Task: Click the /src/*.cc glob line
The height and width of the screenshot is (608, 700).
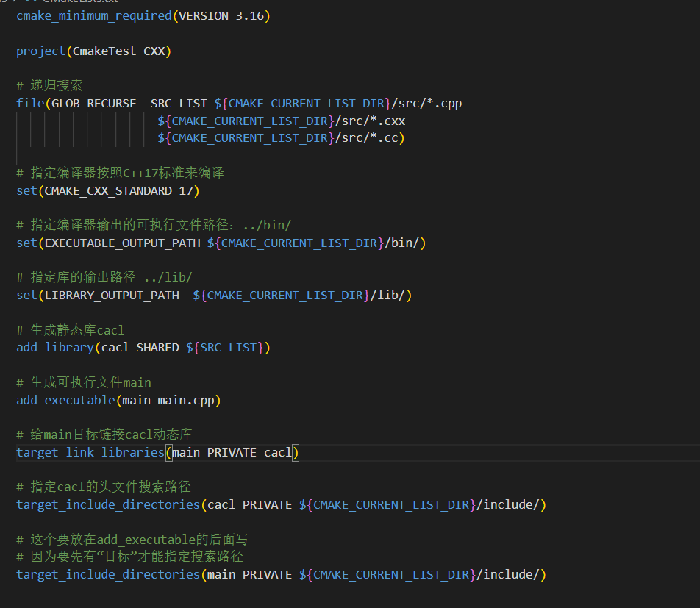Action: click(x=281, y=138)
